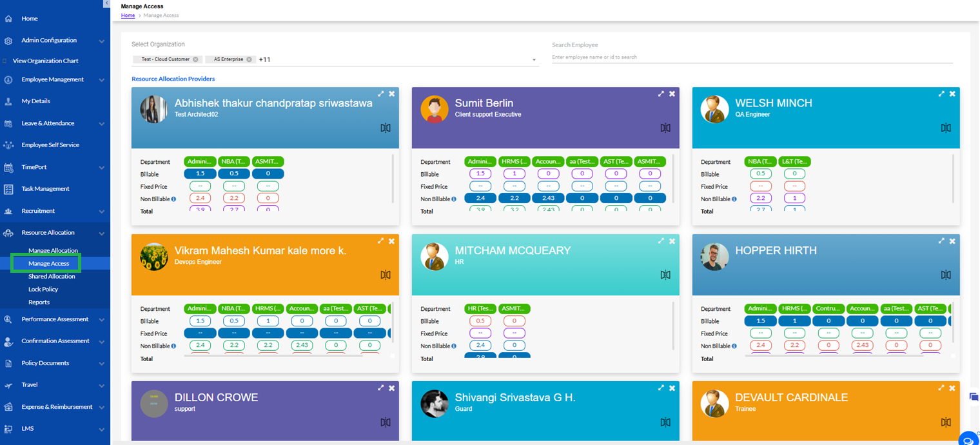The height and width of the screenshot is (445, 980).
Task: Click Non Billable info icon on Abhishek card
Action: 173,199
